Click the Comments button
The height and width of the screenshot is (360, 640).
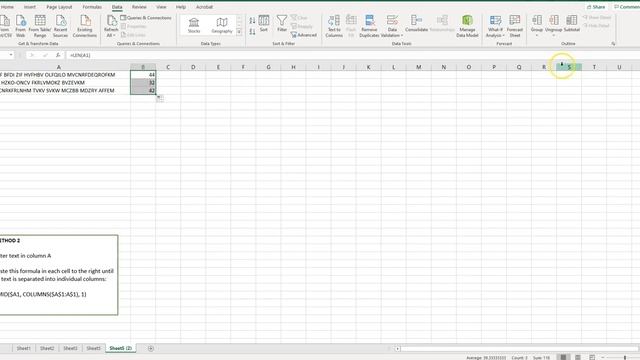pyautogui.click(x=627, y=7)
